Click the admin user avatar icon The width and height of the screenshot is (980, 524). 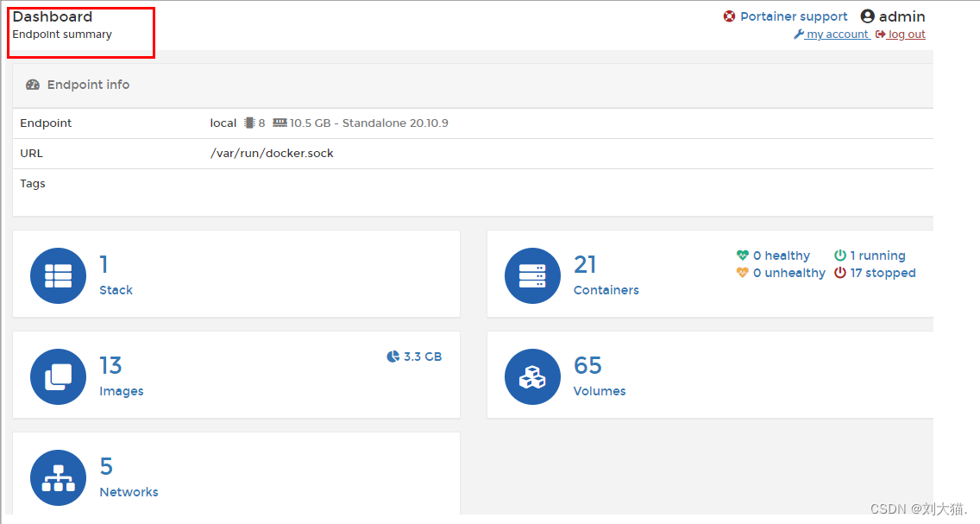click(x=868, y=16)
